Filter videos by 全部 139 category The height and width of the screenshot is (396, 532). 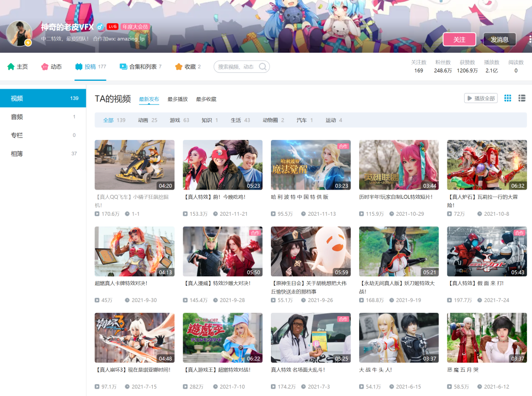[114, 120]
